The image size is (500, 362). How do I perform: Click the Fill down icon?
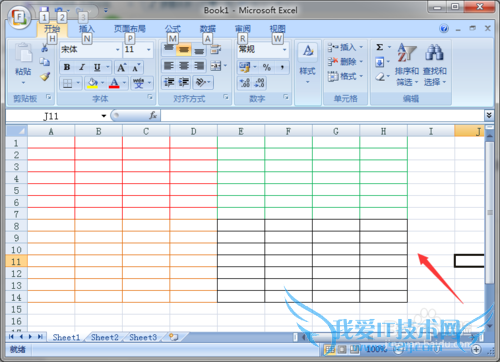click(x=380, y=62)
